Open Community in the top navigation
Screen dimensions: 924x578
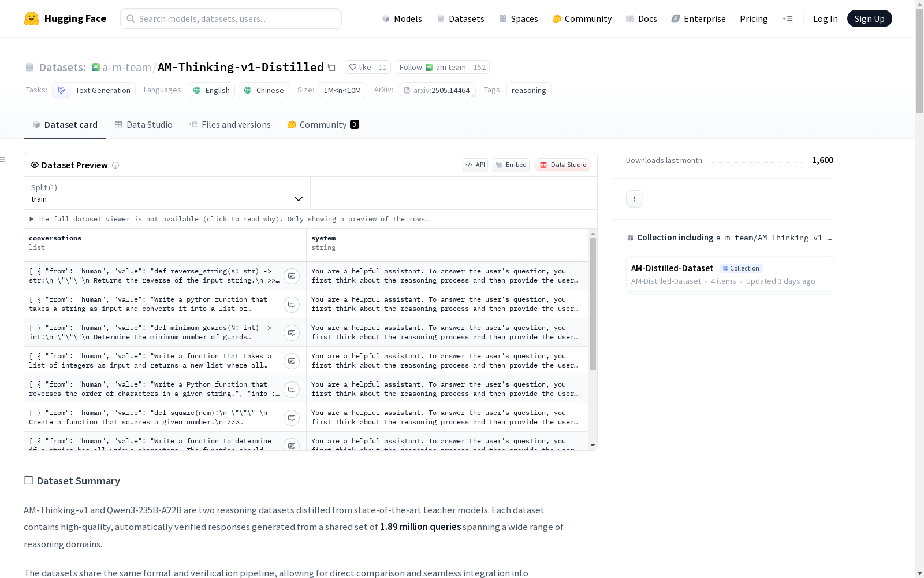(x=582, y=18)
